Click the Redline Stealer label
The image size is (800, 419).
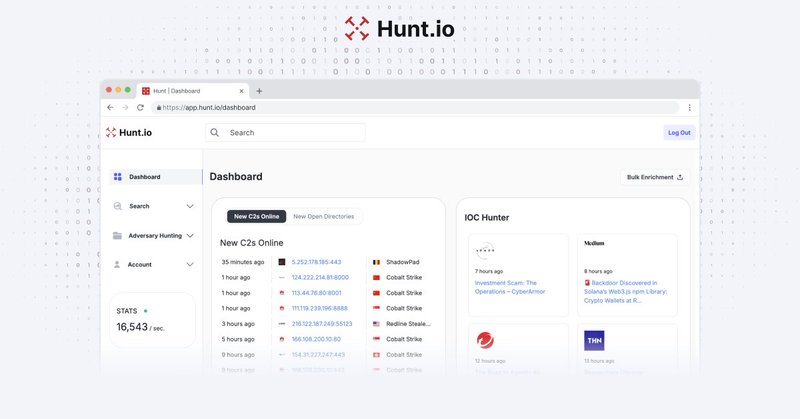pyautogui.click(x=408, y=324)
